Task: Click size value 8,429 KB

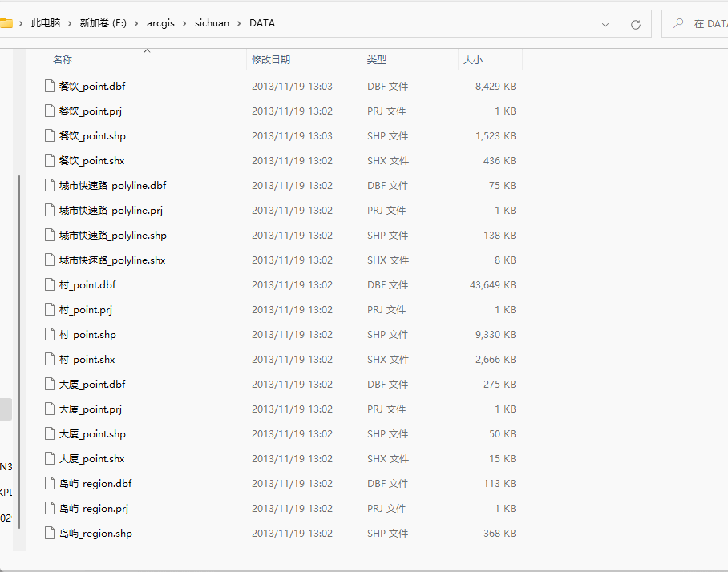Action: (495, 87)
